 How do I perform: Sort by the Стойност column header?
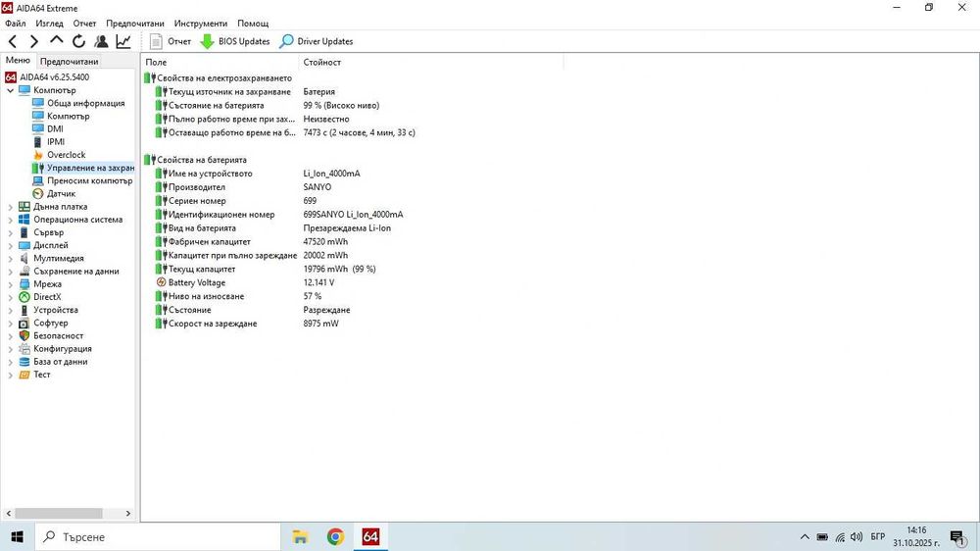coord(430,62)
